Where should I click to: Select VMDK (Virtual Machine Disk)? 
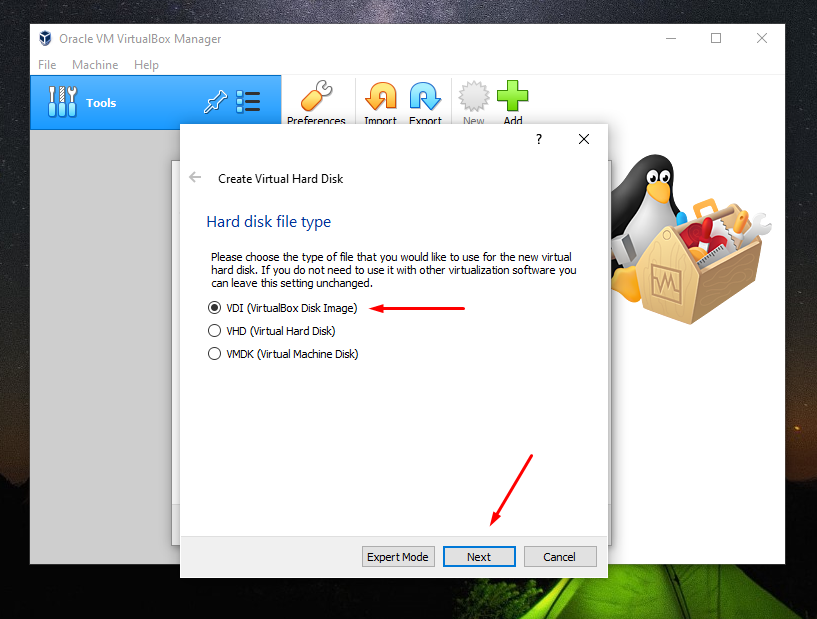pos(214,353)
